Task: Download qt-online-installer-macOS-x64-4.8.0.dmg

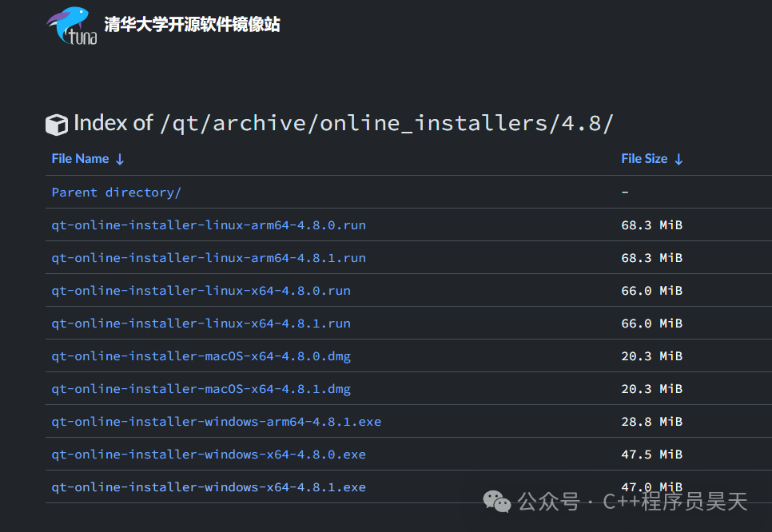Action: pos(201,355)
